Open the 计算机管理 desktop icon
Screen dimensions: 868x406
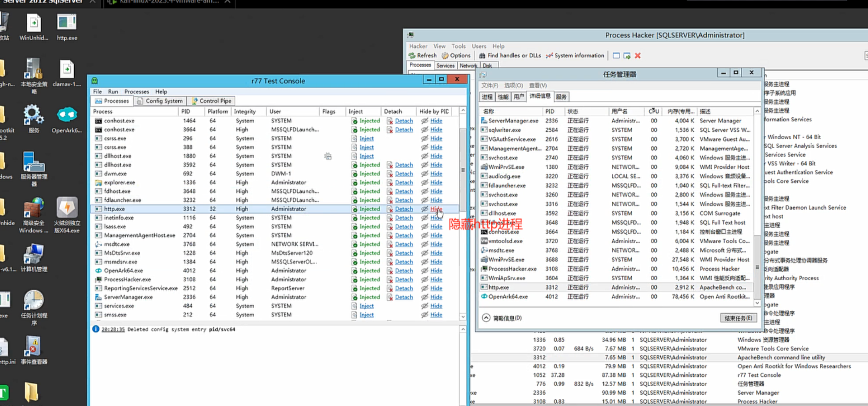click(x=34, y=257)
